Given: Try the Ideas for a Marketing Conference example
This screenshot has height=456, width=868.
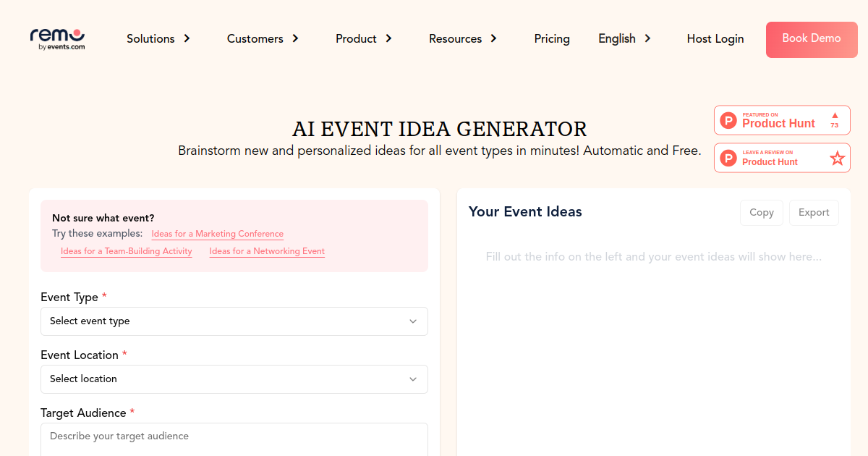Looking at the screenshot, I should pos(218,234).
